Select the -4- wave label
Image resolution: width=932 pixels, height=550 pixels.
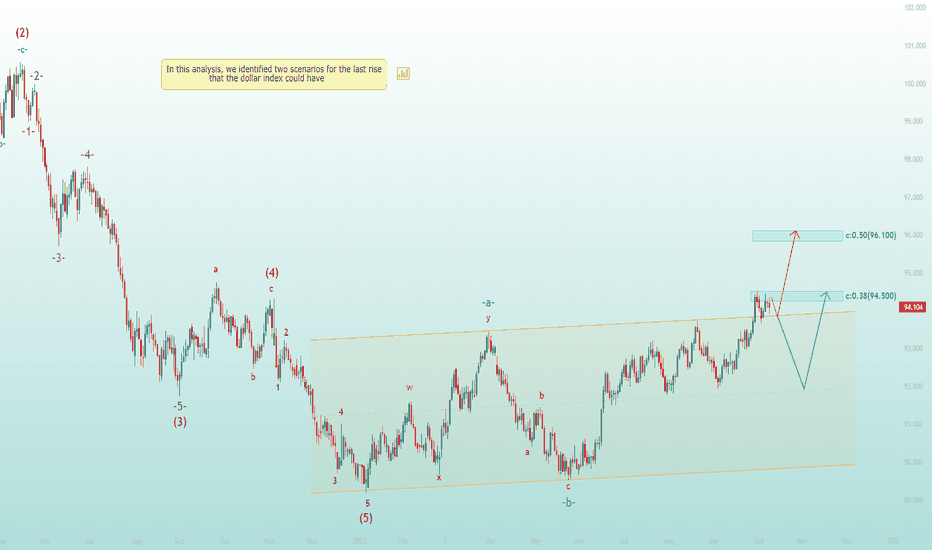click(87, 155)
